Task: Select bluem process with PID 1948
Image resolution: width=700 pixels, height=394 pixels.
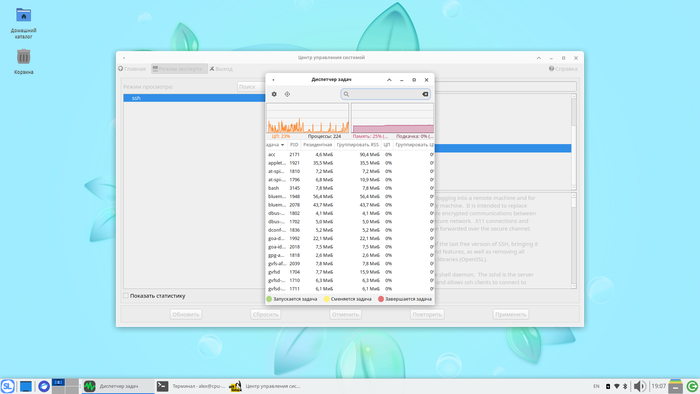Action: pos(350,196)
